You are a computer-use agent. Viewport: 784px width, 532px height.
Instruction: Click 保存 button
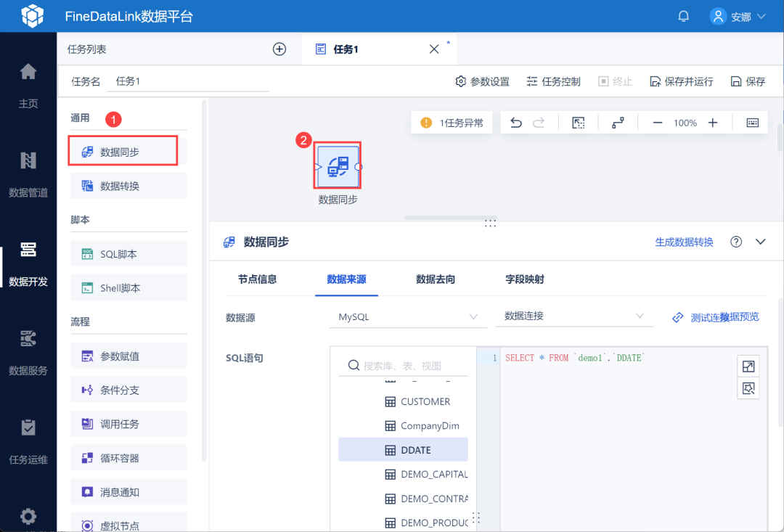click(748, 81)
